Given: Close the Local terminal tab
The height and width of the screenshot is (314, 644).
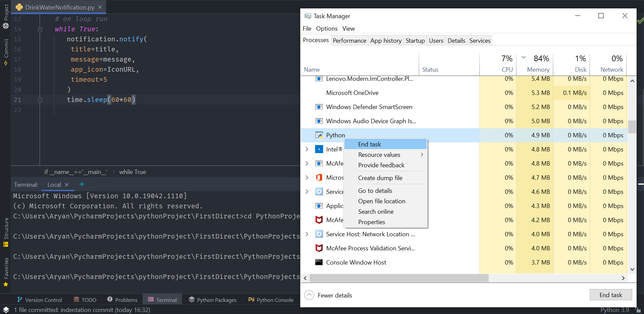Looking at the screenshot, I should coord(67,185).
